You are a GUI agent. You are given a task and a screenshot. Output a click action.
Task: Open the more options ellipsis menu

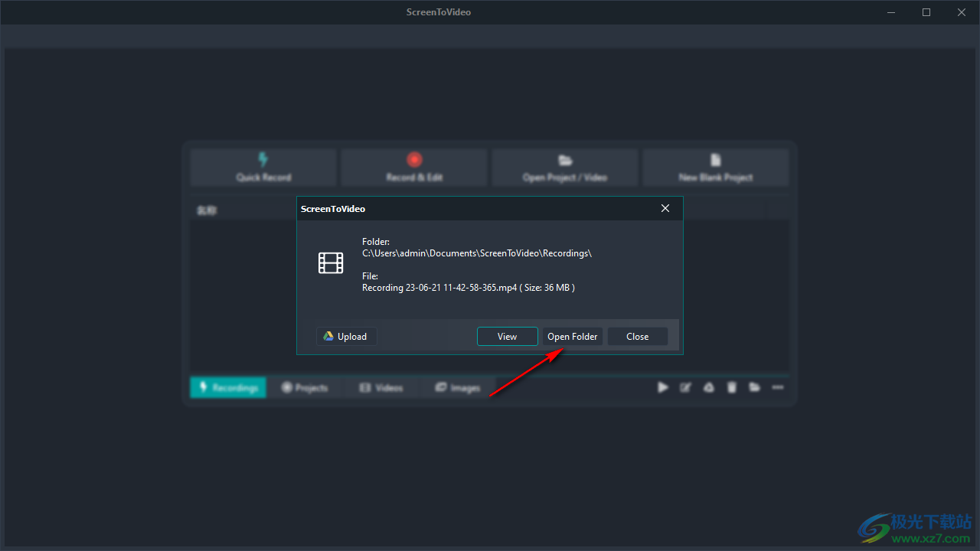coord(778,388)
